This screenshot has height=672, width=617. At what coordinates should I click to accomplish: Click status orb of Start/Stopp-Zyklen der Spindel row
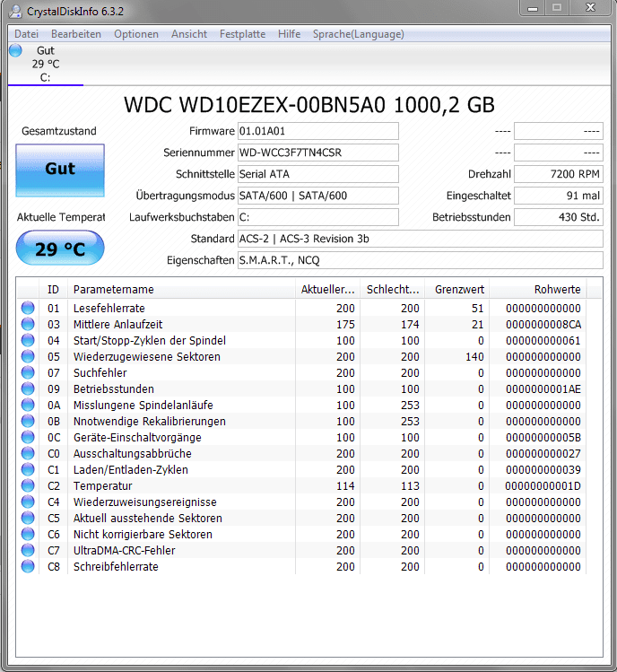28,340
